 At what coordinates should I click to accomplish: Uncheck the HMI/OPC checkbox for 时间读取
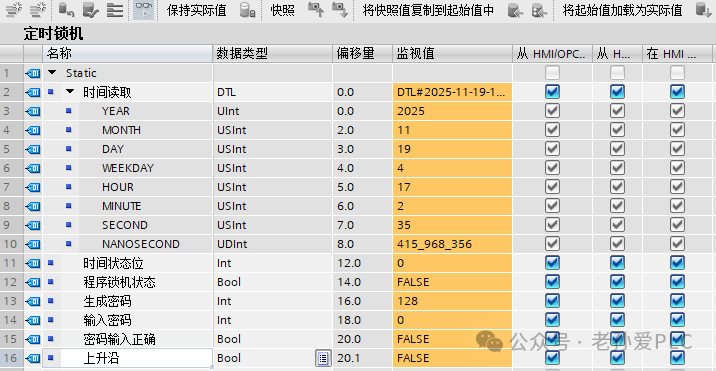click(x=552, y=92)
